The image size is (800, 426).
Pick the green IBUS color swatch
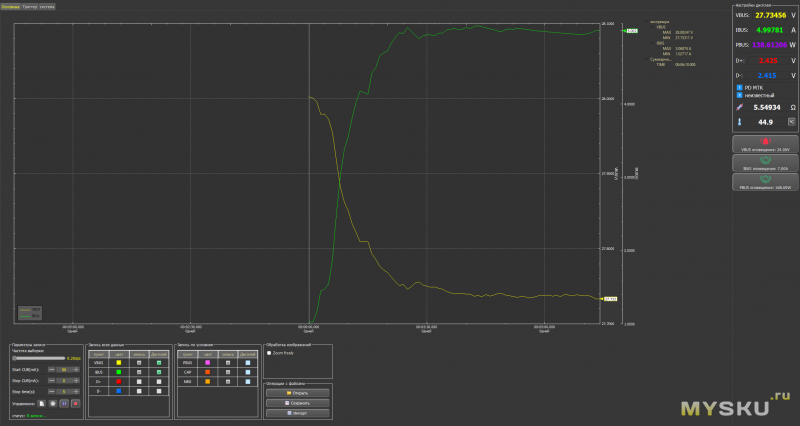coord(118,372)
